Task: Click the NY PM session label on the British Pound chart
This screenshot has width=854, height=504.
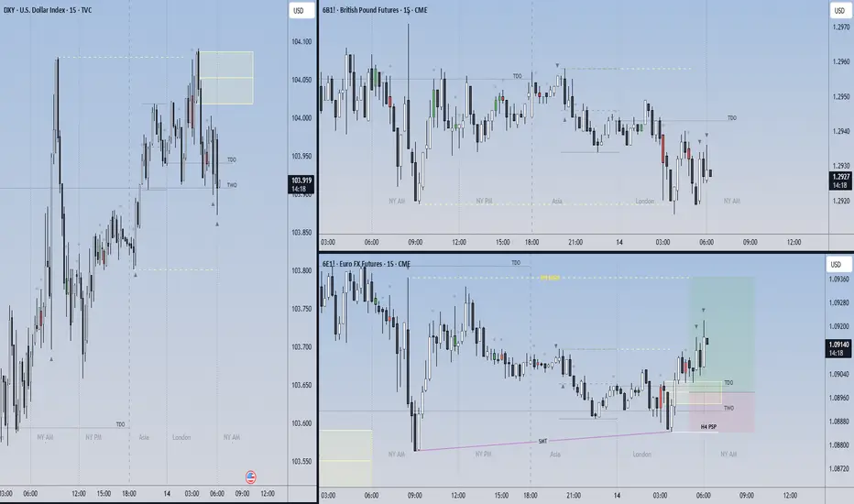Action: point(484,201)
